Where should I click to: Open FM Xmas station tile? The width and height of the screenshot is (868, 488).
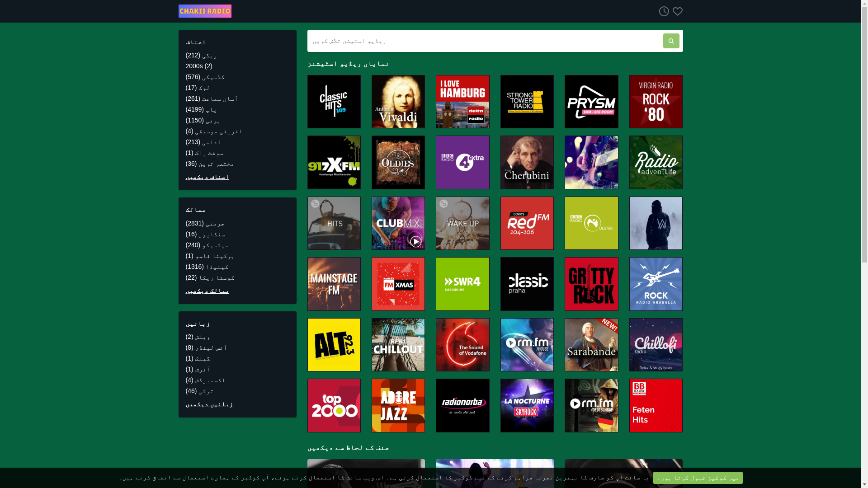(x=398, y=284)
